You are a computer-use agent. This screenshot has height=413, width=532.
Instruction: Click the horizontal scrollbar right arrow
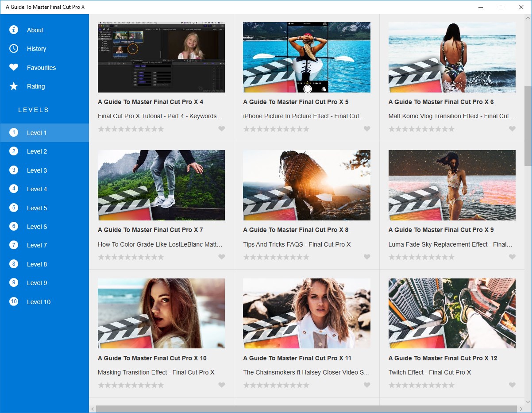point(521,409)
